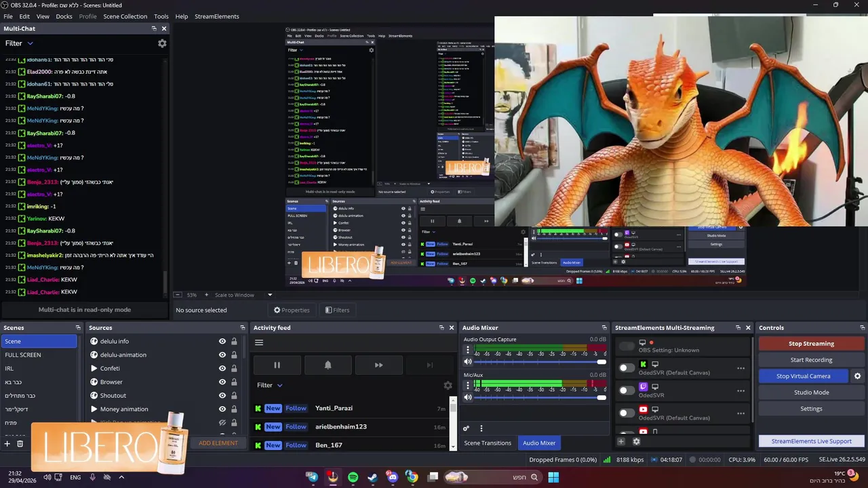
Task: Click Start Recording
Action: 811,360
